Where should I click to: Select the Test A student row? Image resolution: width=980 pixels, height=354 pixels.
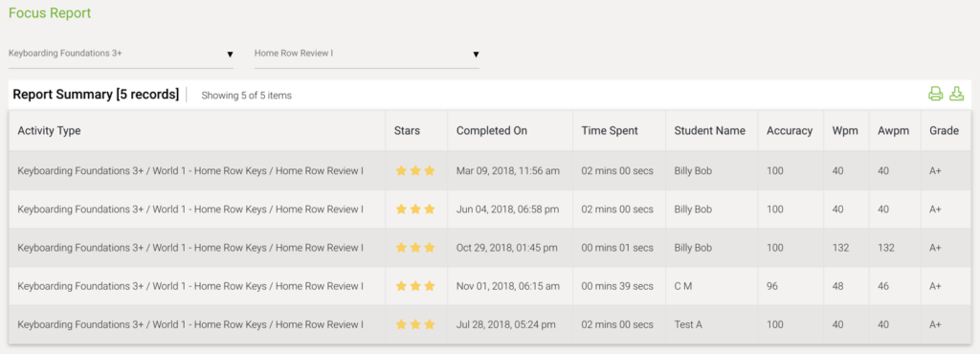[489, 324]
